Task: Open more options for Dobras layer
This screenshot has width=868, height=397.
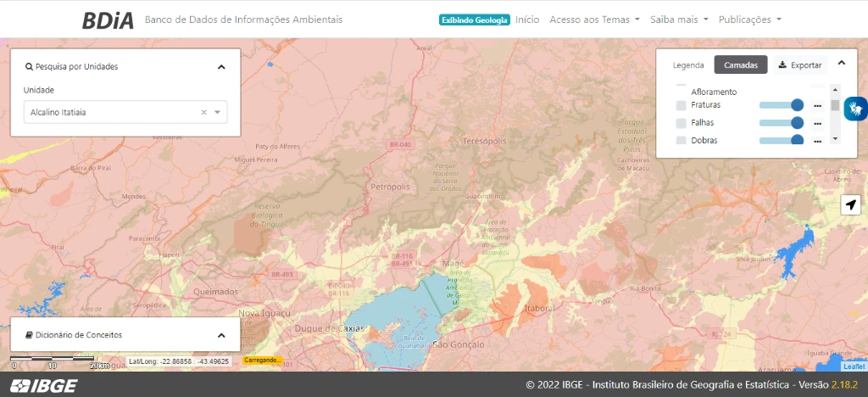Action: click(x=818, y=141)
